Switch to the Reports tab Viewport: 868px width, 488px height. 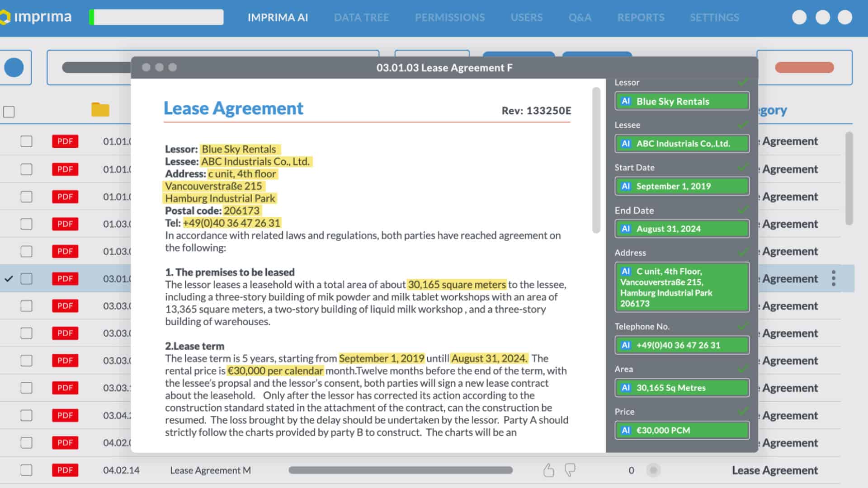pos(641,18)
